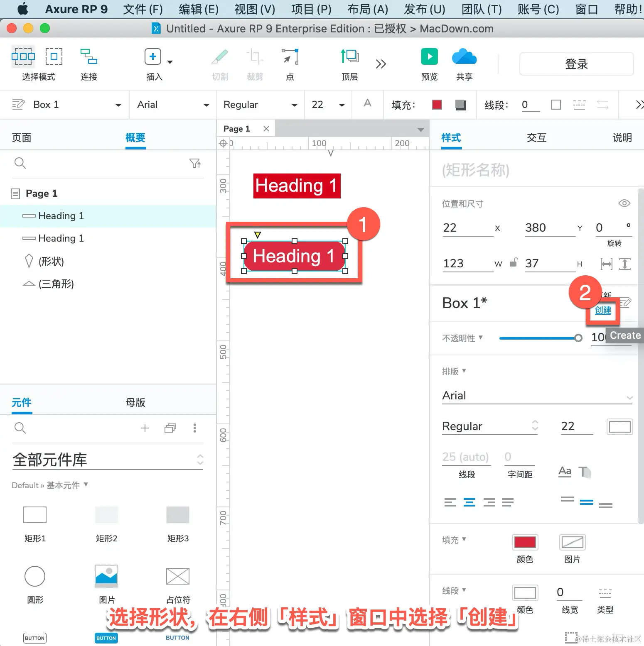Screen dimensions: 644x646
Task: Close the Page 1 canvas tab
Action: tap(266, 129)
